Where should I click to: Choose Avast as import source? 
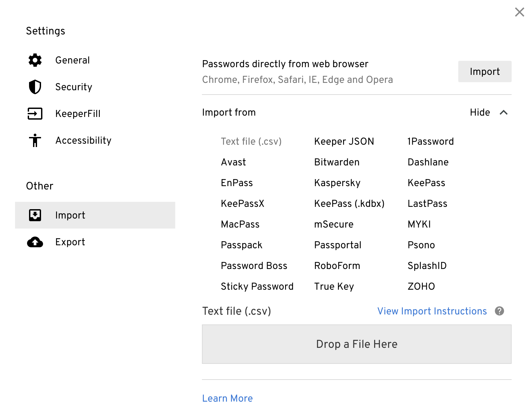(x=233, y=162)
